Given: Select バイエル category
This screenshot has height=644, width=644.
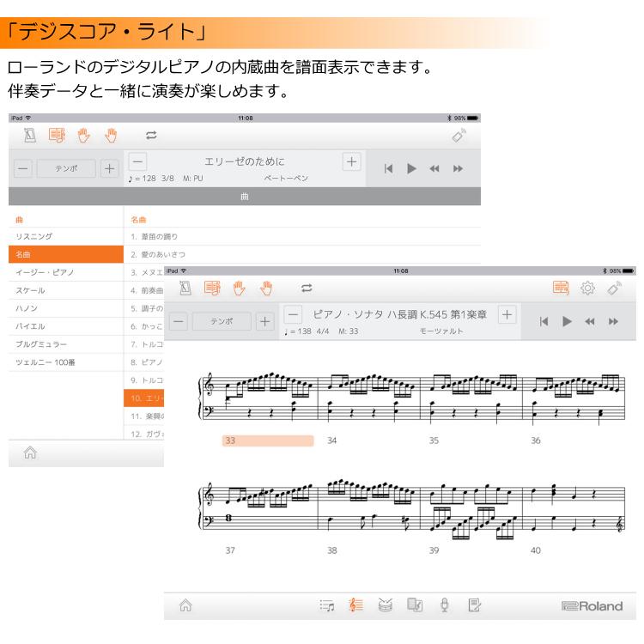Looking at the screenshot, I should tap(66, 326).
